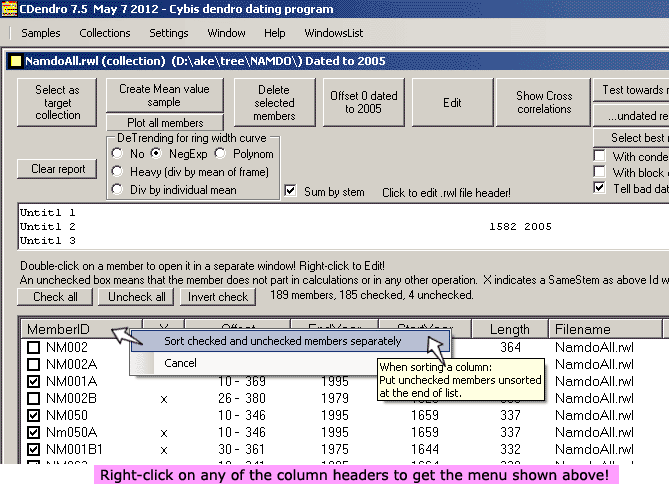Click Offset 0 dated to 2005 button
The width and height of the screenshot is (669, 484).
point(364,102)
